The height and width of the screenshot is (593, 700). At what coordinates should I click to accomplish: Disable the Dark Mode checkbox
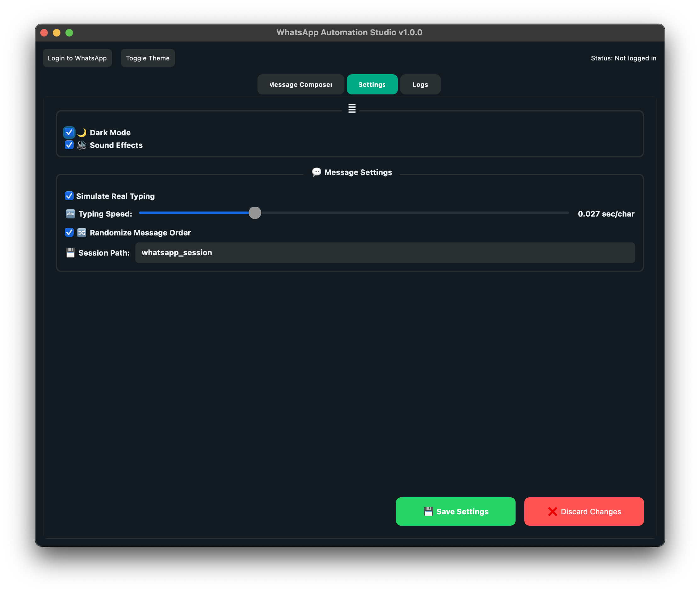(69, 132)
